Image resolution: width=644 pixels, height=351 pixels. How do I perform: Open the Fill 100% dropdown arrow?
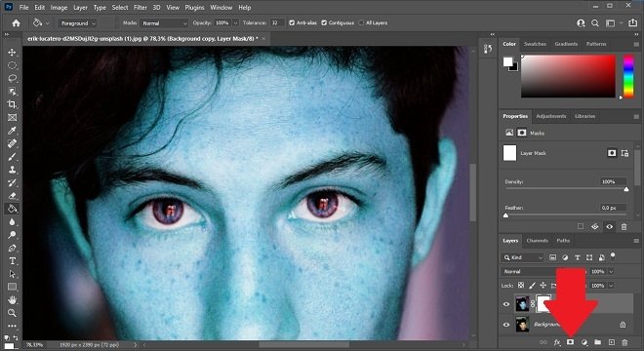(x=611, y=286)
